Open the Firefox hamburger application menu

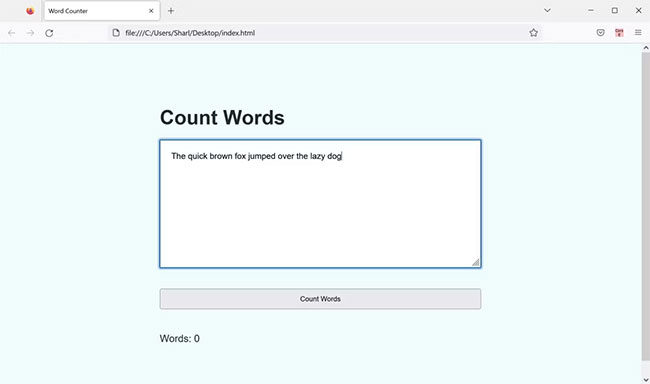click(x=638, y=32)
